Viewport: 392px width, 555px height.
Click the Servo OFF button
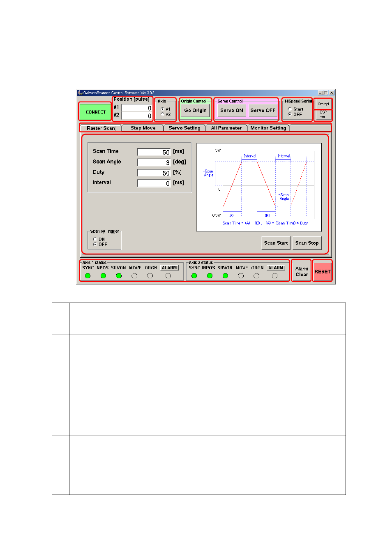(263, 110)
